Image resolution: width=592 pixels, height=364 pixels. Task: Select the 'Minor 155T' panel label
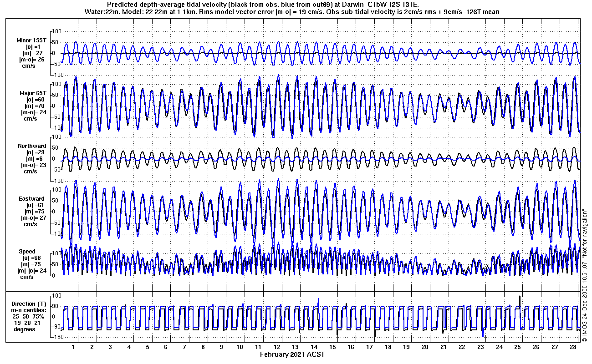[31, 40]
